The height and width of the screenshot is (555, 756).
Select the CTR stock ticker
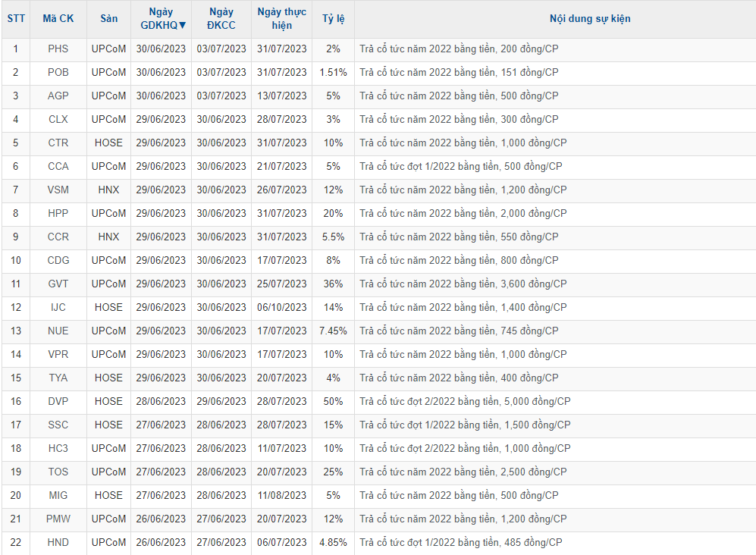tap(58, 143)
